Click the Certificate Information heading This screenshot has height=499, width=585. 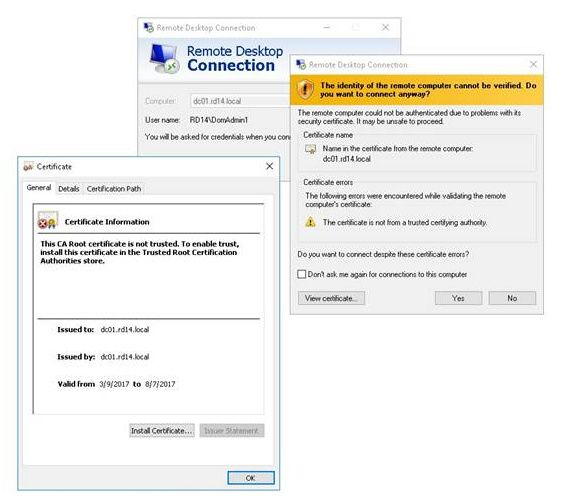tap(107, 222)
